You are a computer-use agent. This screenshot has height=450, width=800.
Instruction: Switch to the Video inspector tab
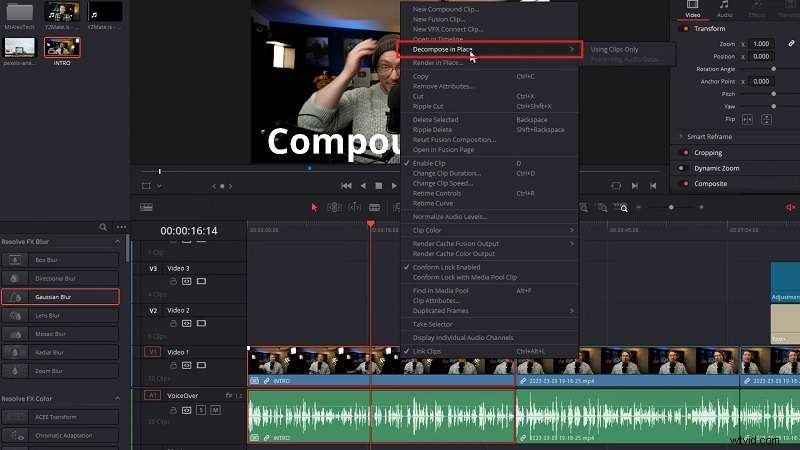692,9
